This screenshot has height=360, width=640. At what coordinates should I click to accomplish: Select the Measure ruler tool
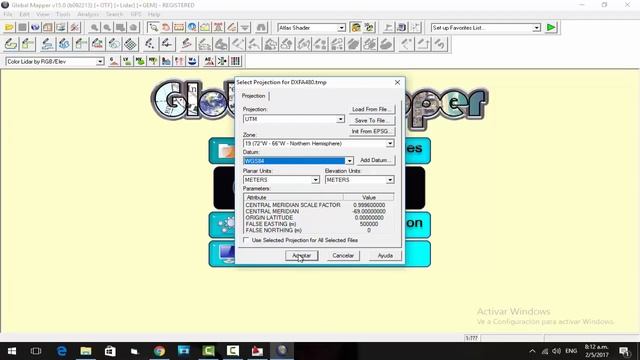(x=179, y=27)
